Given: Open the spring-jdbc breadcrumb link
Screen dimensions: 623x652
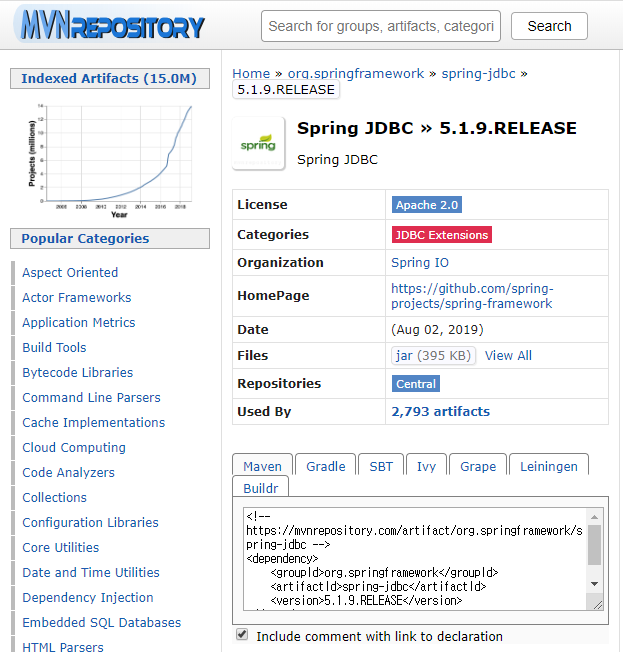Looking at the screenshot, I should pos(478,74).
